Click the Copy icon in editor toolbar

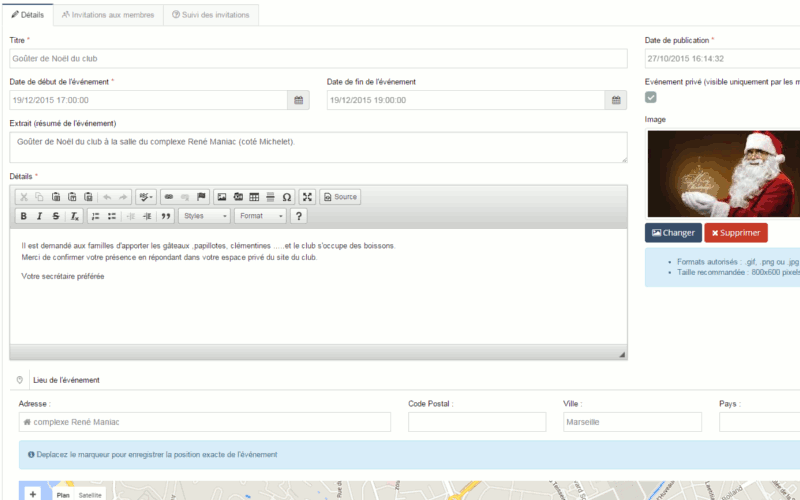click(39, 197)
